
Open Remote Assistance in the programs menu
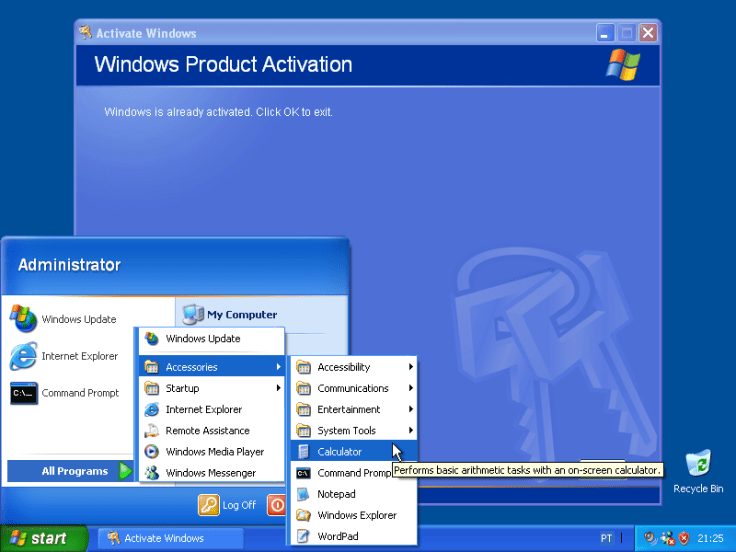pyautogui.click(x=207, y=431)
